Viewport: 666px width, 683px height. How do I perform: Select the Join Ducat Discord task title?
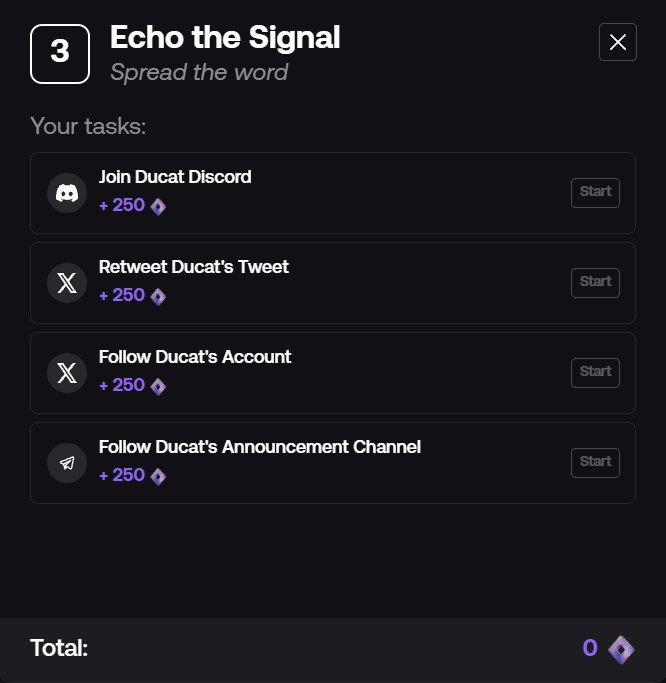pyautogui.click(x=175, y=177)
